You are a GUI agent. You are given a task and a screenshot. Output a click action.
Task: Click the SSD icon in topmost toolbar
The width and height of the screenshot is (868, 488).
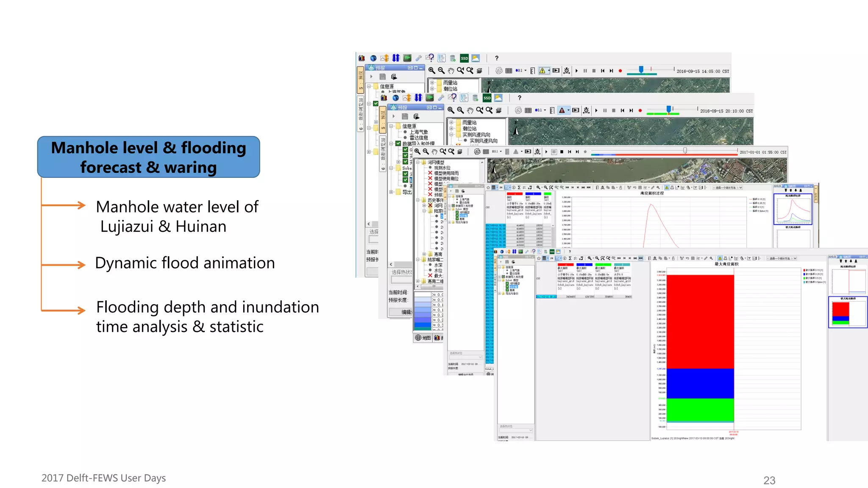pos(464,58)
